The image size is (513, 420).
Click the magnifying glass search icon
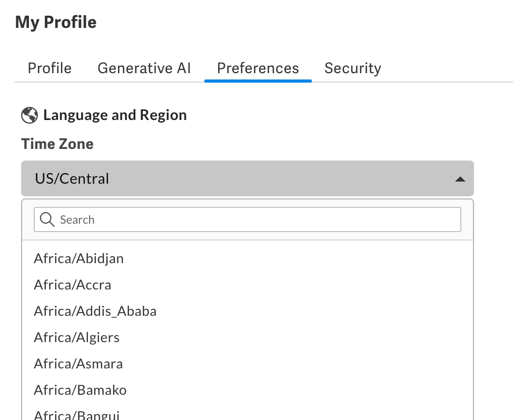[x=47, y=219]
